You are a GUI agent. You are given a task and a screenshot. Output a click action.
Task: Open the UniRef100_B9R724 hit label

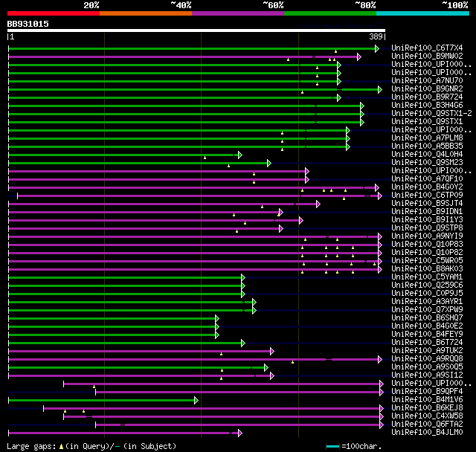pos(427,97)
